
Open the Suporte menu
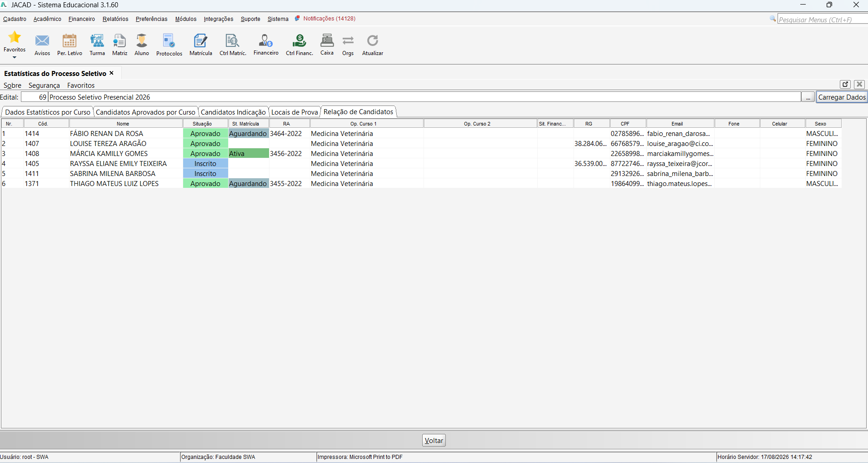click(250, 19)
